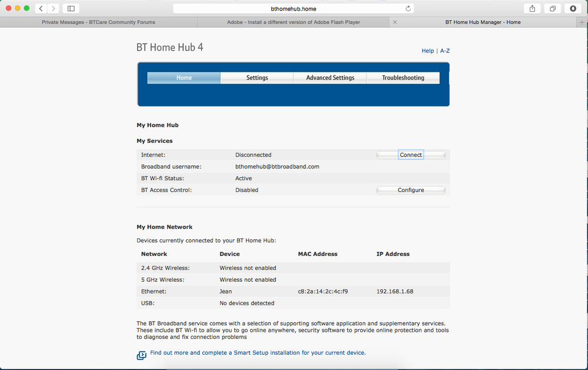Switch to Private Messages BTCare Community tab
Viewport: 588px width, 370px height.
(x=98, y=22)
